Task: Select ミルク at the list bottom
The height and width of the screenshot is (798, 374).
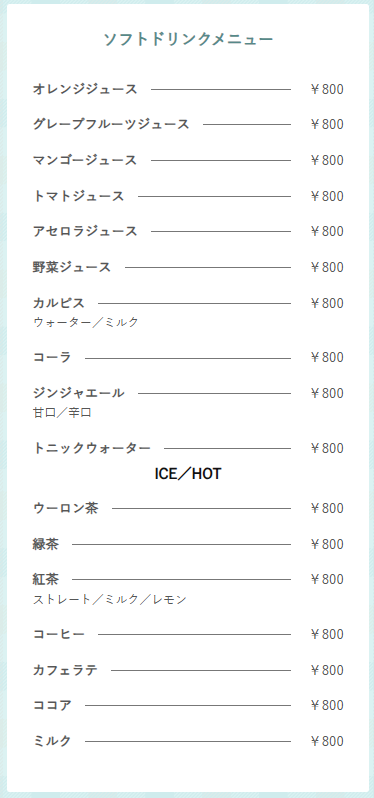Action: click(52, 741)
